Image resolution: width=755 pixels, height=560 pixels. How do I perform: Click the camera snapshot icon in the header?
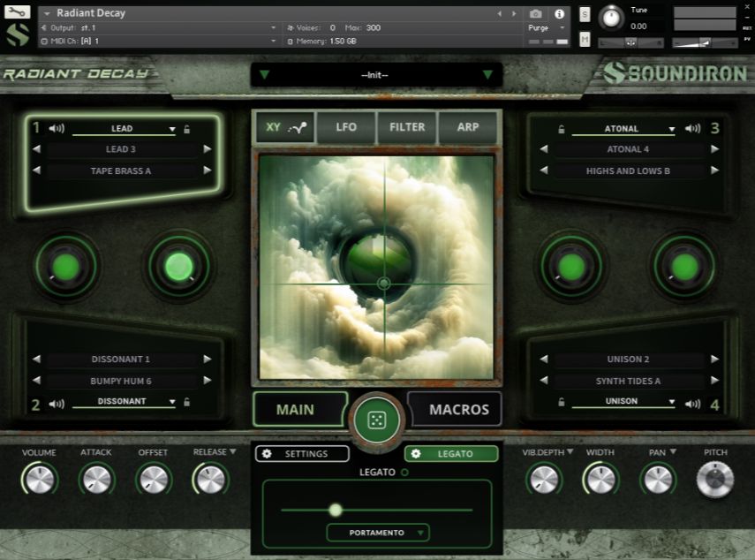click(x=537, y=13)
